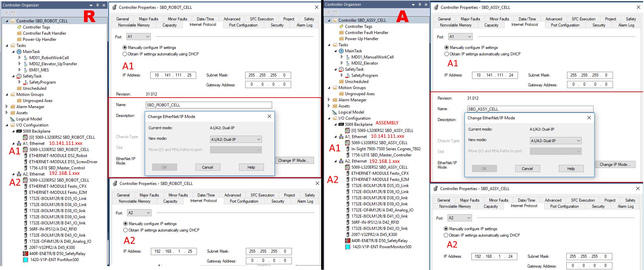Click the Name field containing SBD_ROBOT_CELL
644x270 pixels.
pyautogui.click(x=208, y=105)
